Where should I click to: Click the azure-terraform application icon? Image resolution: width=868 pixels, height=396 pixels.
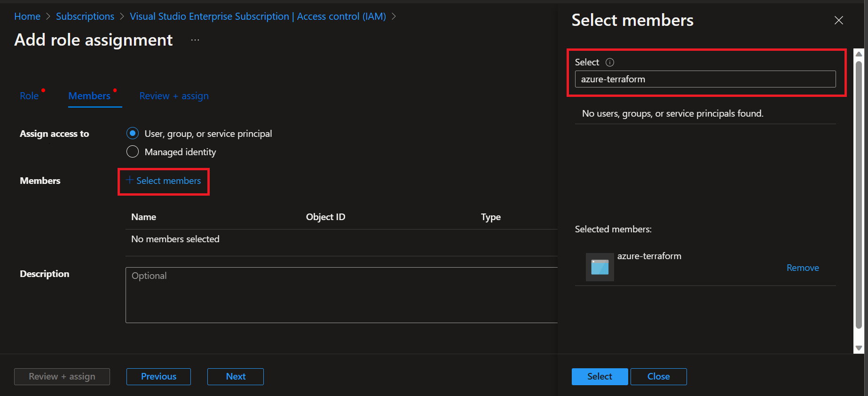point(600,267)
